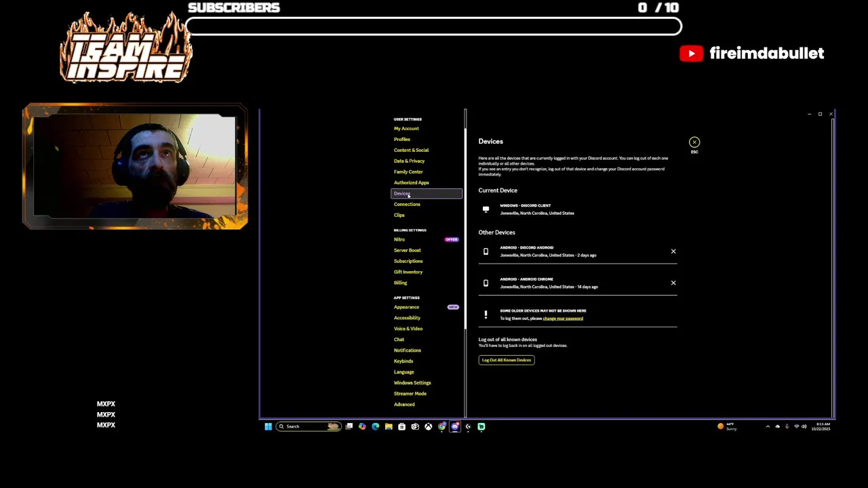
Task: Click the volume speaker tray icon
Action: 804,426
